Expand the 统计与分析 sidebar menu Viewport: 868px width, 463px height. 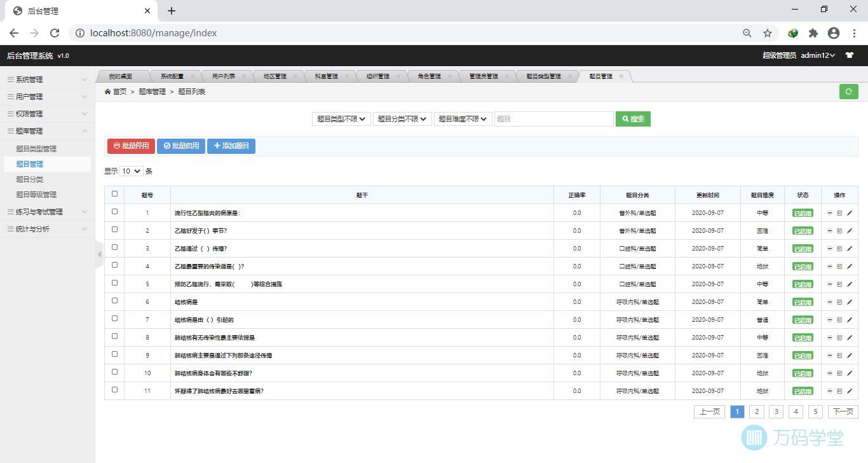(47, 229)
